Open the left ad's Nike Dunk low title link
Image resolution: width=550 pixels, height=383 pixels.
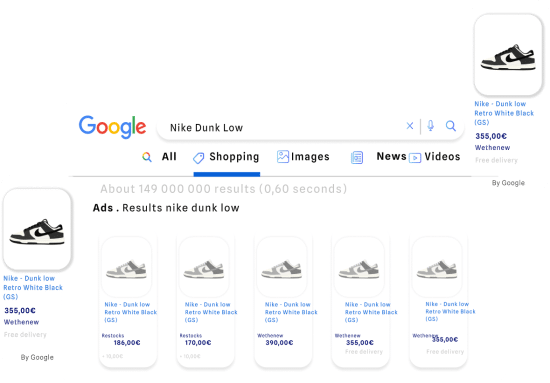pyautogui.click(x=33, y=287)
